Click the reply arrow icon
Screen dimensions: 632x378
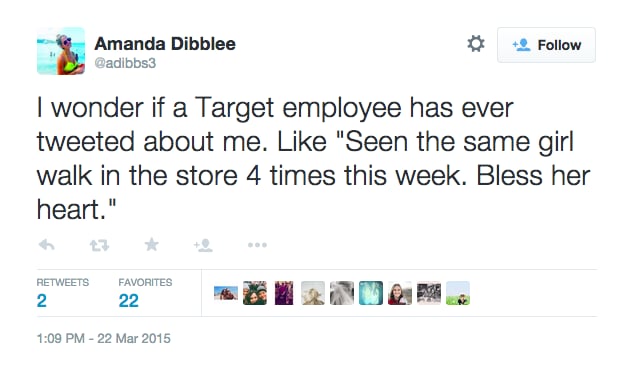click(x=47, y=245)
